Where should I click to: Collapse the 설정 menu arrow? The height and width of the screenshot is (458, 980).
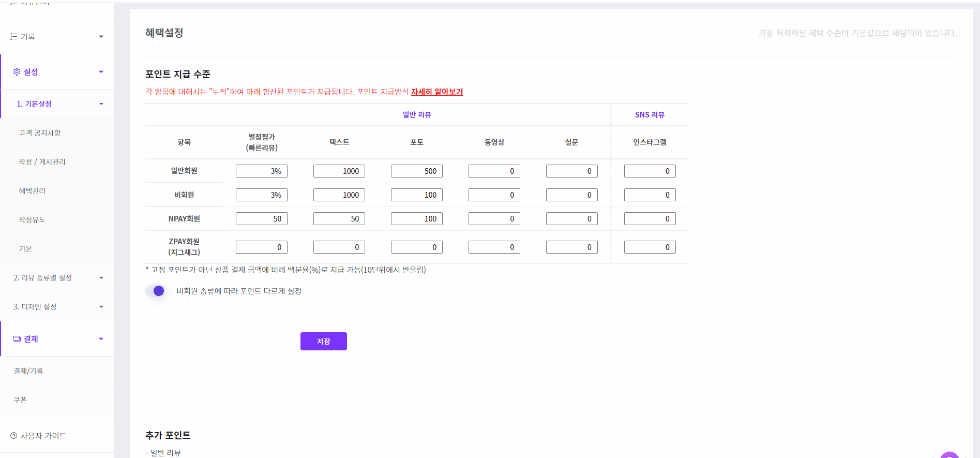coord(101,72)
